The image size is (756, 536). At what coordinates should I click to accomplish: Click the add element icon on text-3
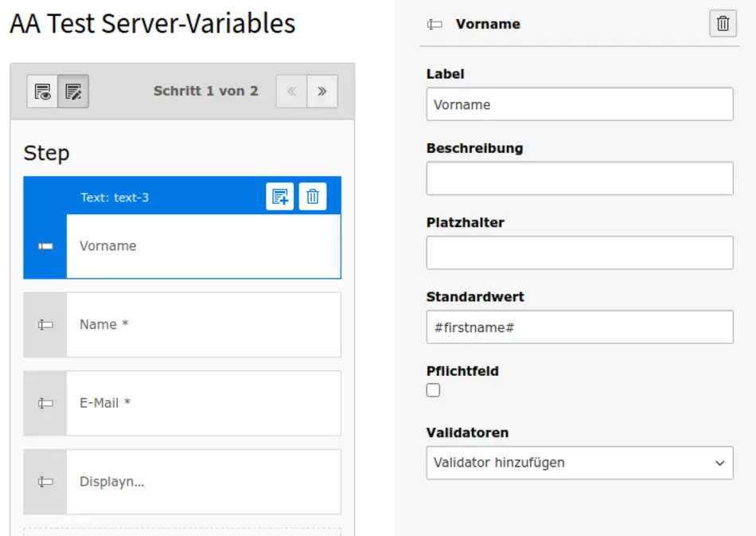280,197
